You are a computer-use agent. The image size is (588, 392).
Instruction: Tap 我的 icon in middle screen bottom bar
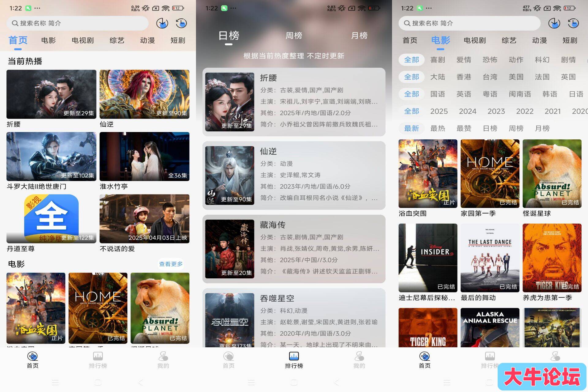point(359,356)
